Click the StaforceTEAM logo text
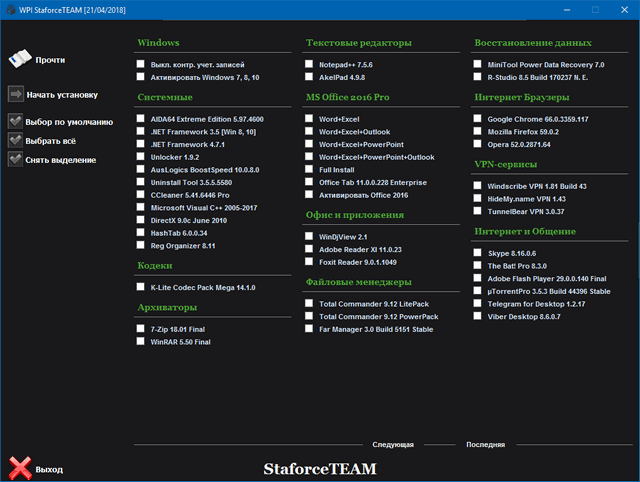The image size is (640, 482). click(x=319, y=467)
